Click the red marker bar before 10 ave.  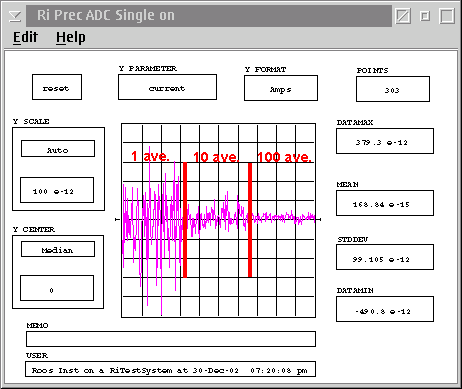pyautogui.click(x=185, y=220)
